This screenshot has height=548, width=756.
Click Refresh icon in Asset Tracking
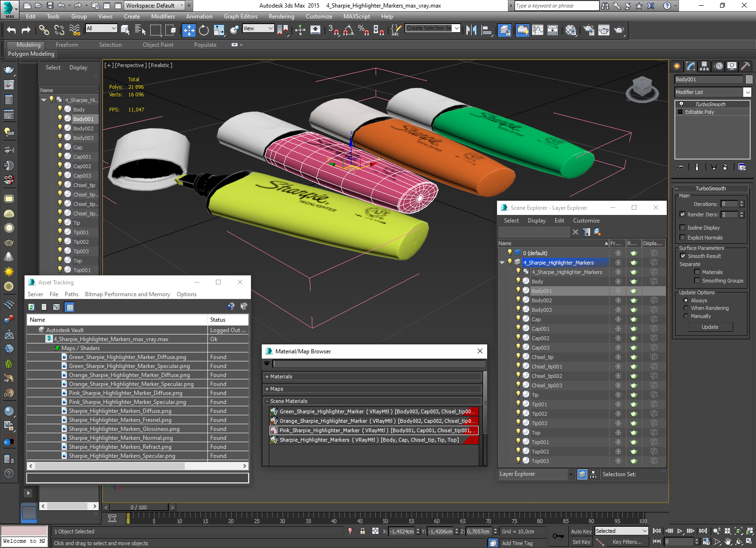pos(31,307)
